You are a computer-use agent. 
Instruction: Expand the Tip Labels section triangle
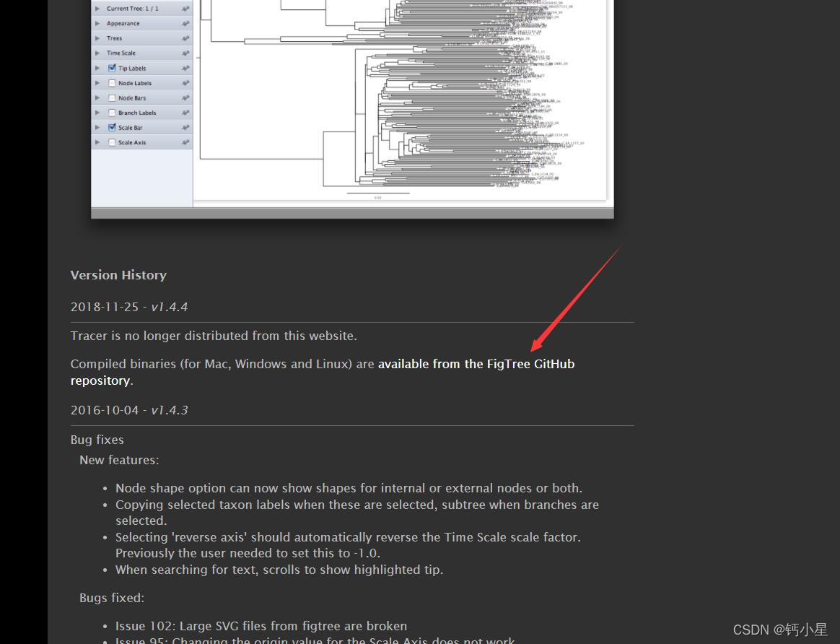(97, 68)
